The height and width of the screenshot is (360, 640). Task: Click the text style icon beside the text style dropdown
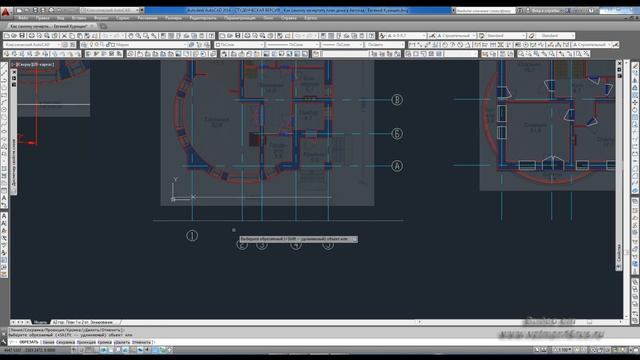(x=382, y=36)
